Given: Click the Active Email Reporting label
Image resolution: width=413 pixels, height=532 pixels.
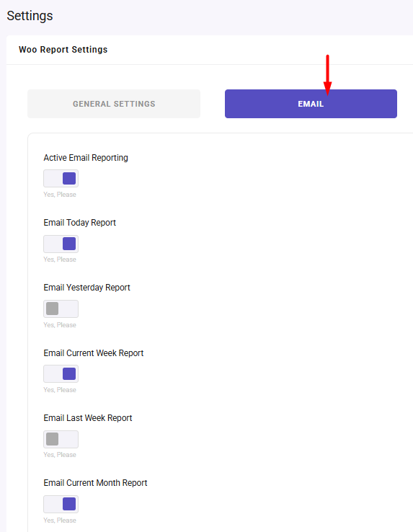Looking at the screenshot, I should (86, 158).
